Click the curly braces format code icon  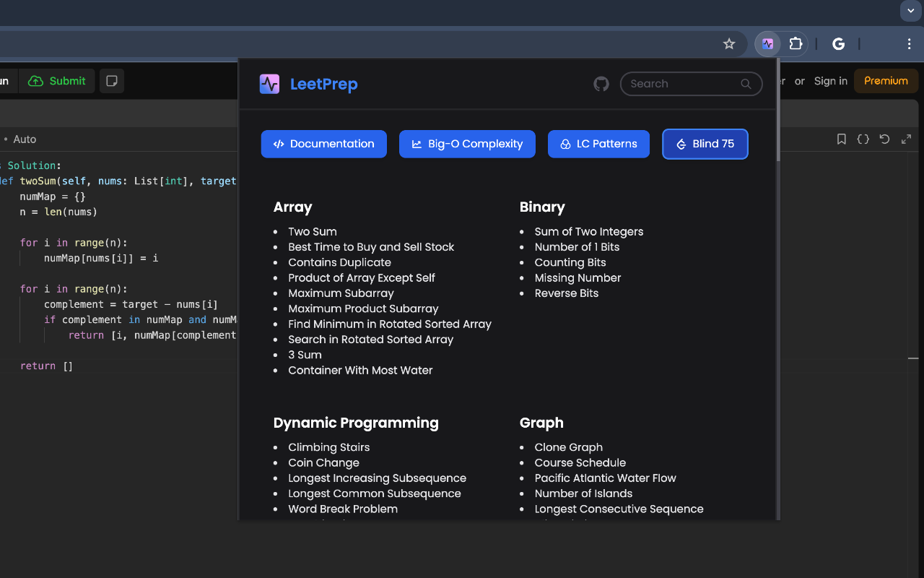point(863,139)
